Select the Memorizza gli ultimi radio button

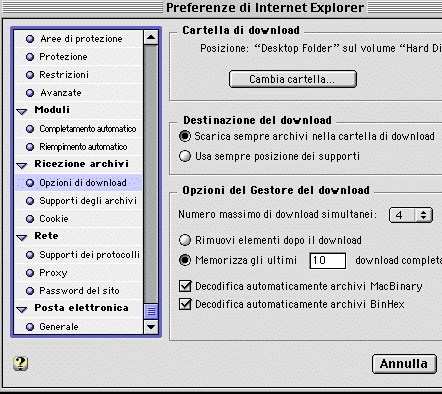click(x=185, y=260)
